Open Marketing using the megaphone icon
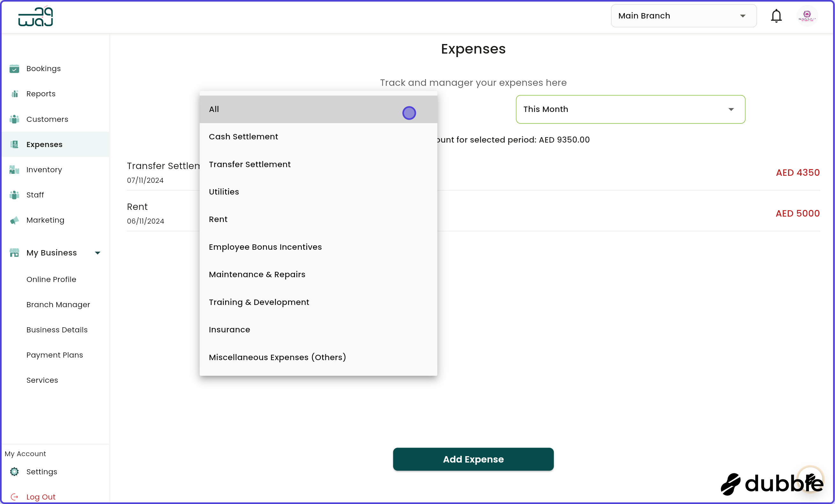Viewport: 835px width, 504px height. click(x=14, y=220)
